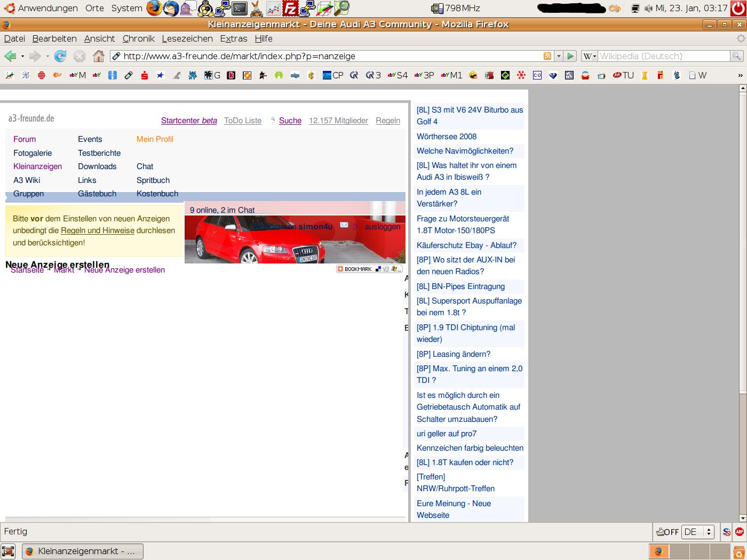Click the search magnifier button
The width and height of the screenshot is (747, 560).
(x=736, y=56)
